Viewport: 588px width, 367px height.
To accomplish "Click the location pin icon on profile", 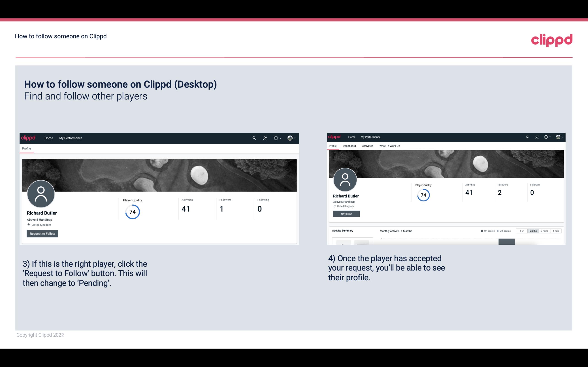I will tap(28, 225).
